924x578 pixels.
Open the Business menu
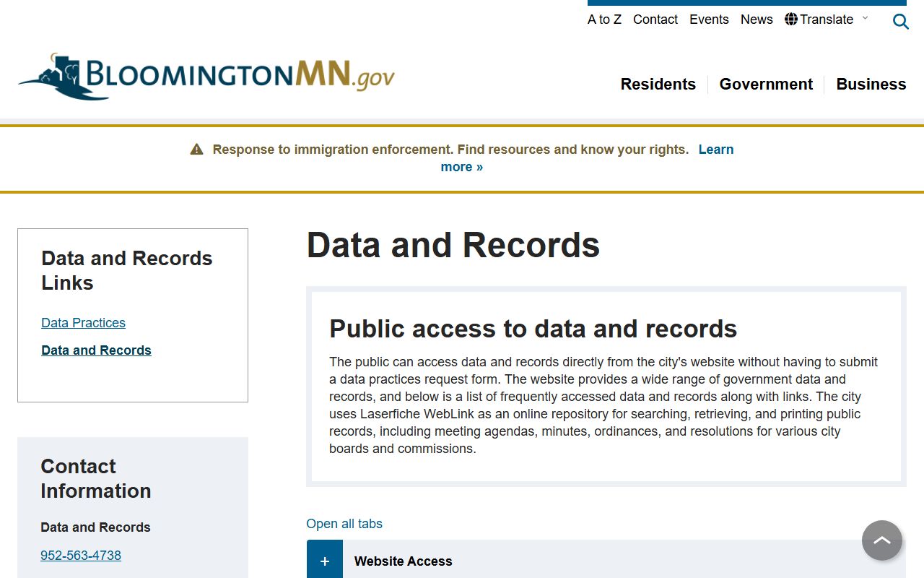click(871, 85)
